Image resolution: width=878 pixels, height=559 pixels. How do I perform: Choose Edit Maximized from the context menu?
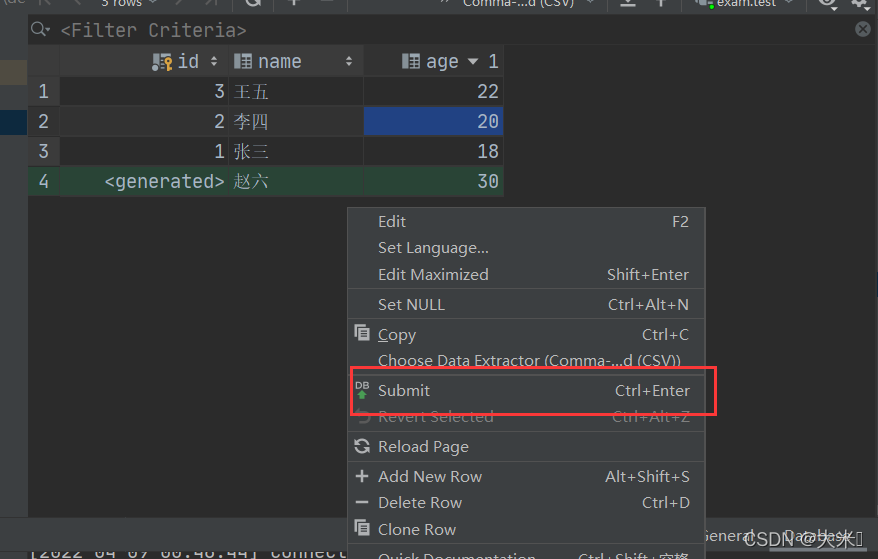526,274
